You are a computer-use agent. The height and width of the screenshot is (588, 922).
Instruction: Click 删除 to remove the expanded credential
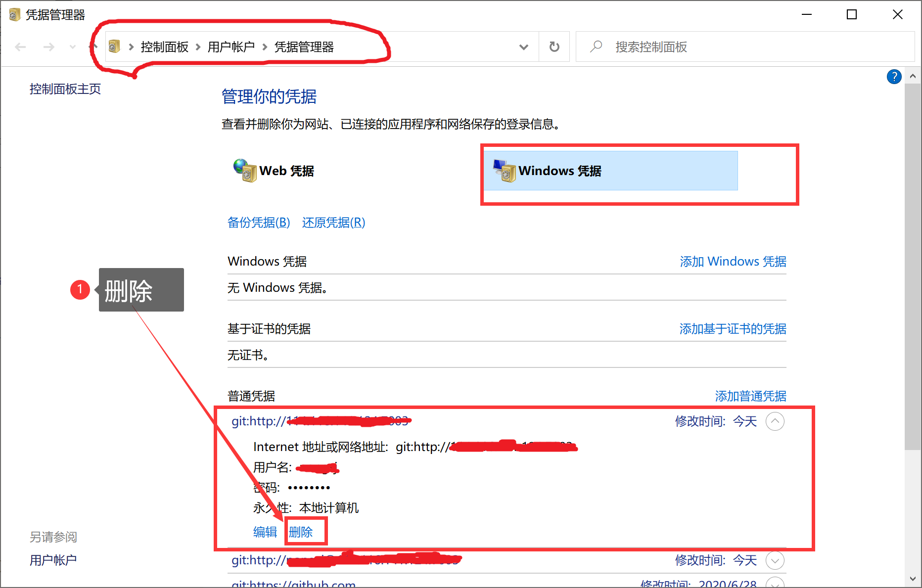[x=301, y=532]
